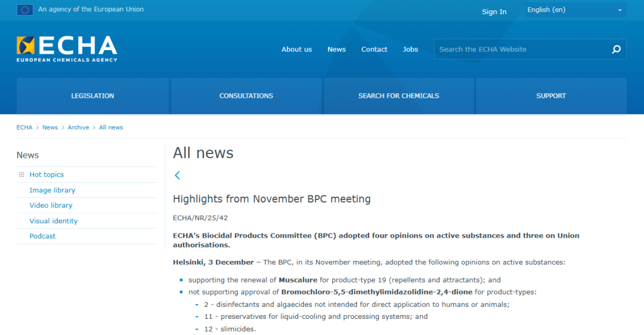Open the English (en) language dropdown

pos(575,10)
